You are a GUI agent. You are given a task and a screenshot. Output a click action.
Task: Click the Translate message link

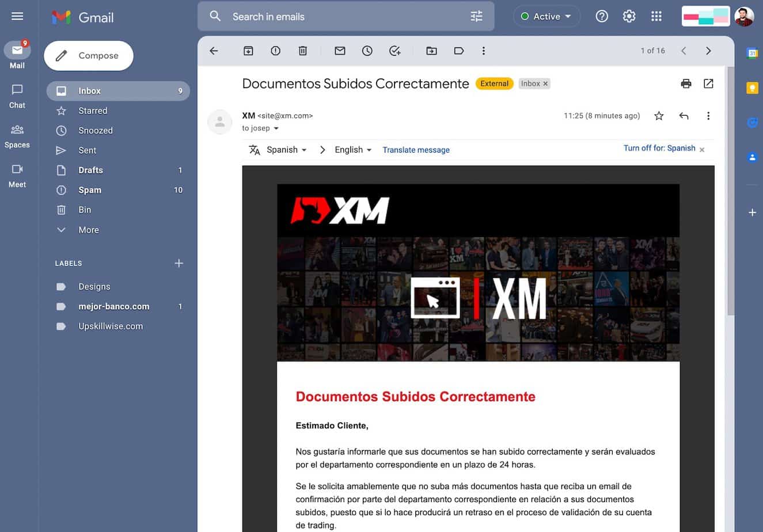click(416, 150)
